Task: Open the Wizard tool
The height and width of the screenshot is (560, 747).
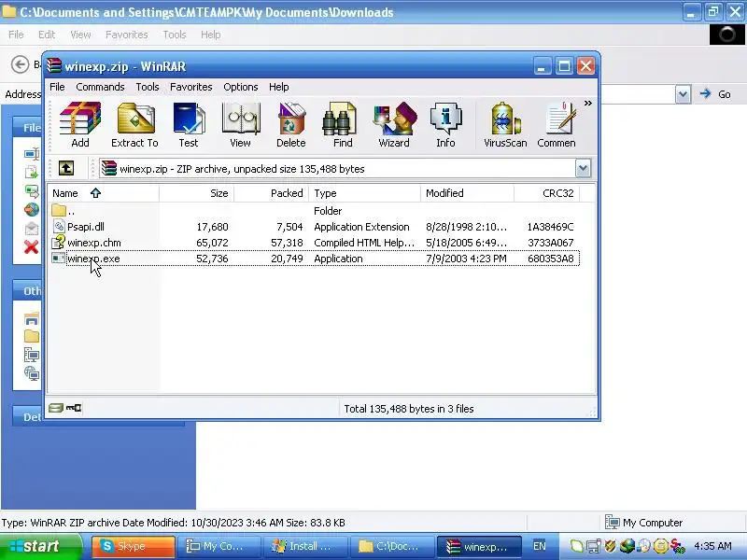Action: click(x=394, y=125)
